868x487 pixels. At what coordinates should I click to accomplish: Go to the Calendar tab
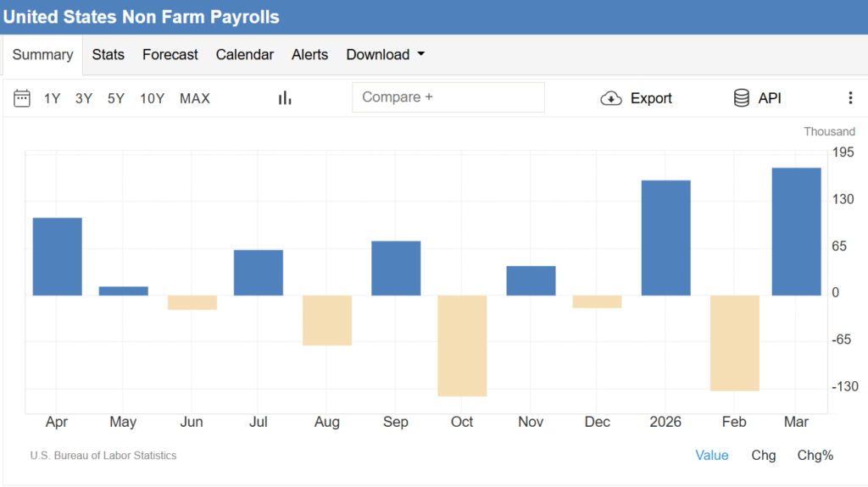pyautogui.click(x=244, y=54)
